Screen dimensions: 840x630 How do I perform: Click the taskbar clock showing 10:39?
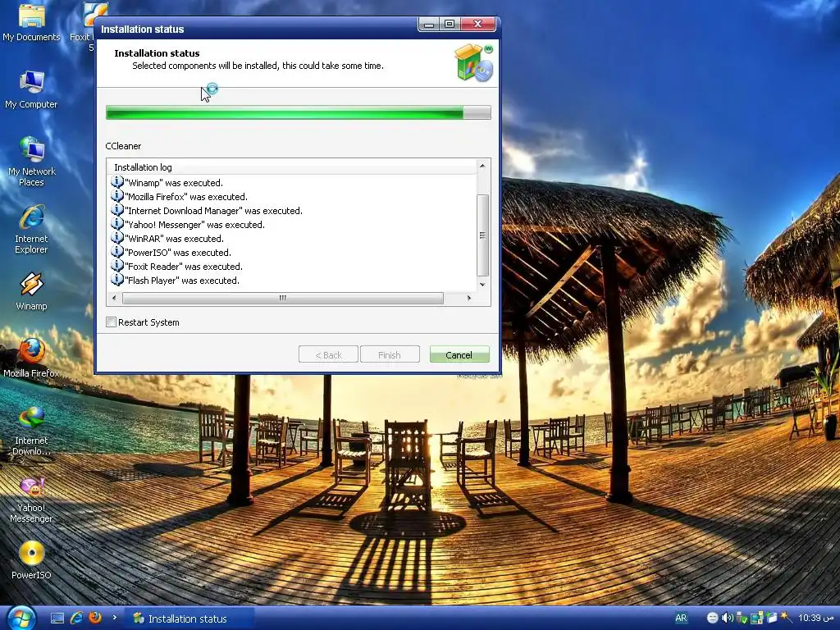[x=816, y=619]
